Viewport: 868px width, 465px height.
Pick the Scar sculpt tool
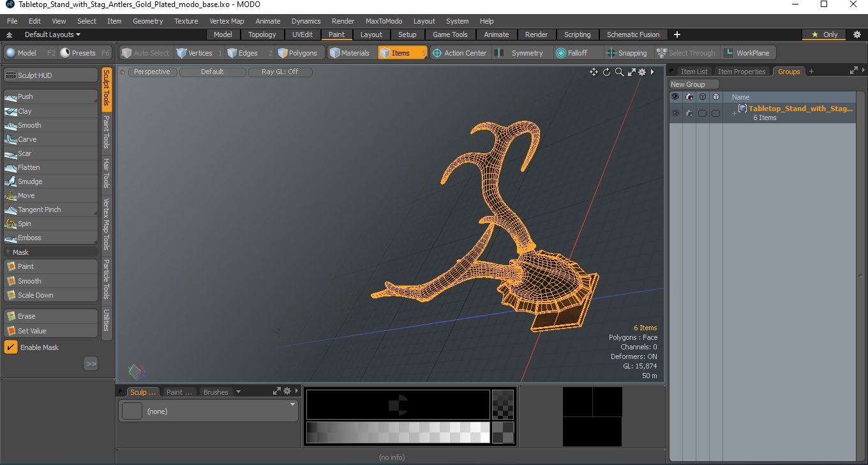tap(50, 153)
